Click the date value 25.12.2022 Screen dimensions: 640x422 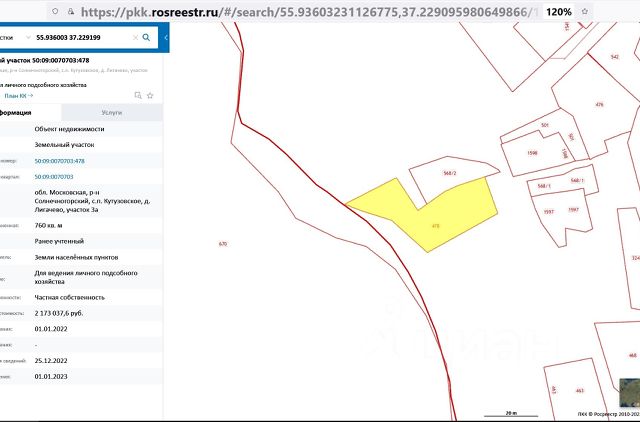coord(51,360)
